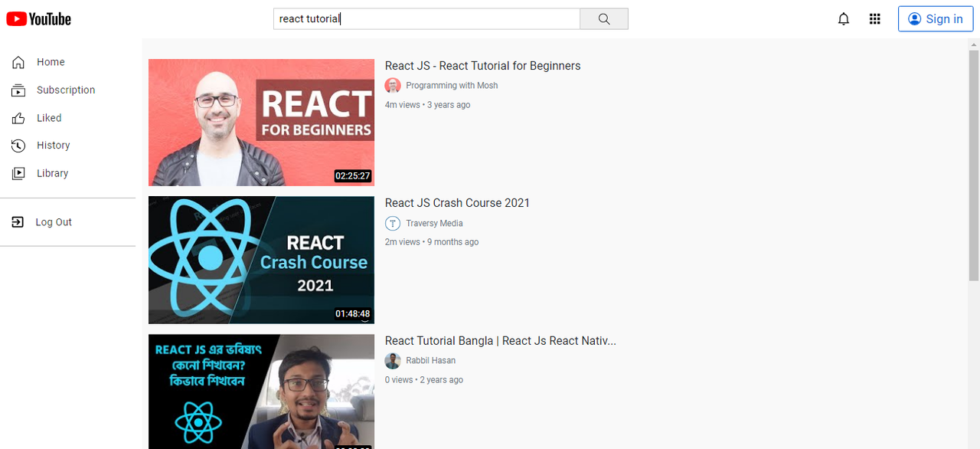
Task: Click the Library icon in sidebar
Action: pyautogui.click(x=18, y=173)
